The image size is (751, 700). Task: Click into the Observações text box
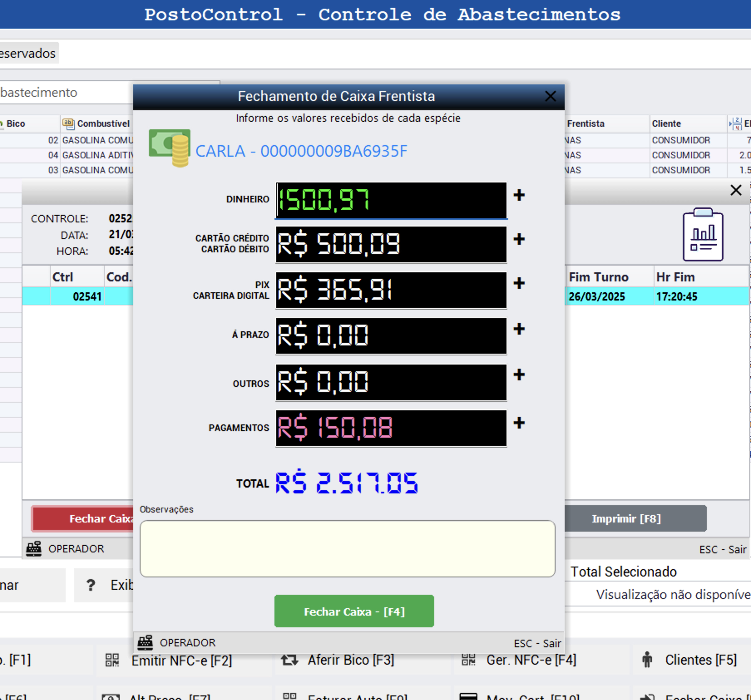tap(348, 549)
